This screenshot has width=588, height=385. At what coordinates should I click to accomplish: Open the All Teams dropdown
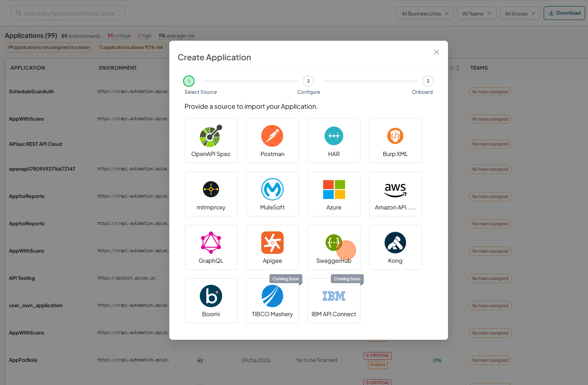coord(477,13)
